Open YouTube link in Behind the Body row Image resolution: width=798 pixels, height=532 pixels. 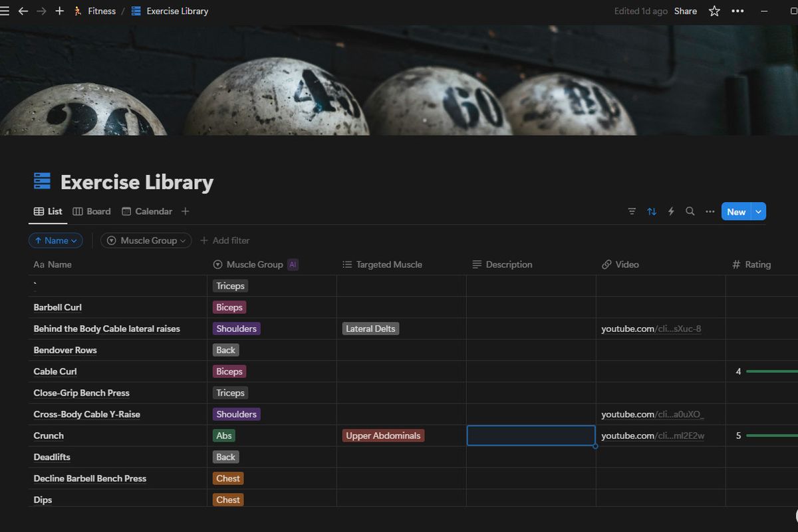tap(651, 329)
